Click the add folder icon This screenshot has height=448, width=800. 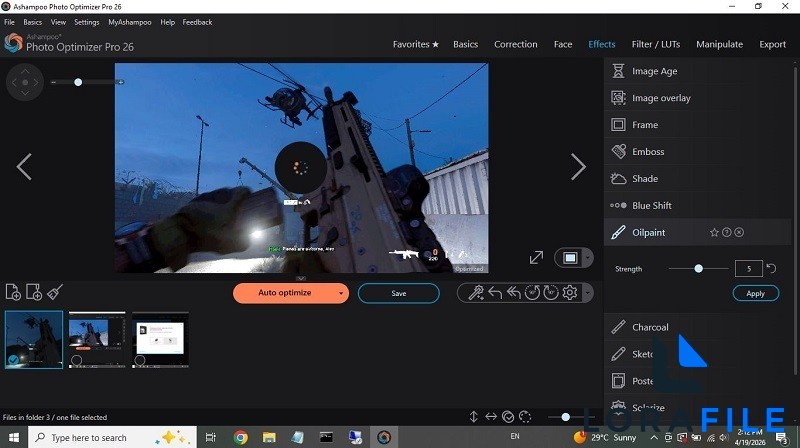[34, 292]
